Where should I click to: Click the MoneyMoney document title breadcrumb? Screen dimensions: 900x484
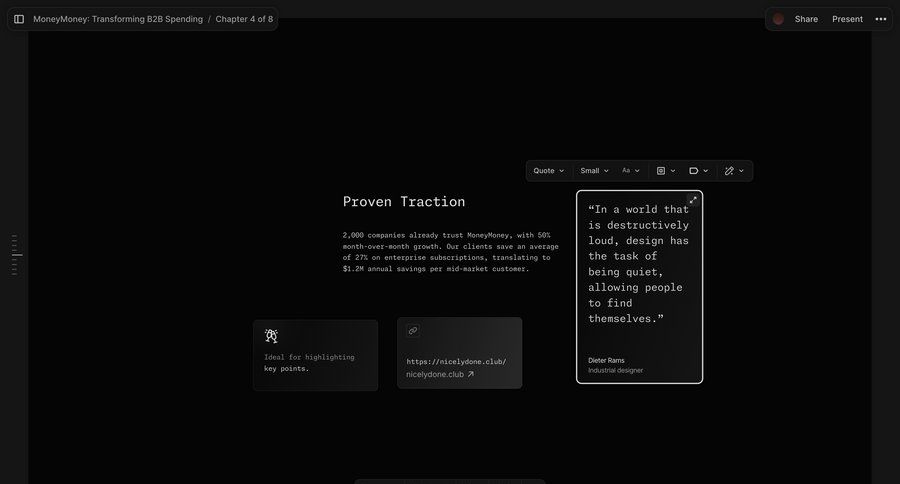118,19
